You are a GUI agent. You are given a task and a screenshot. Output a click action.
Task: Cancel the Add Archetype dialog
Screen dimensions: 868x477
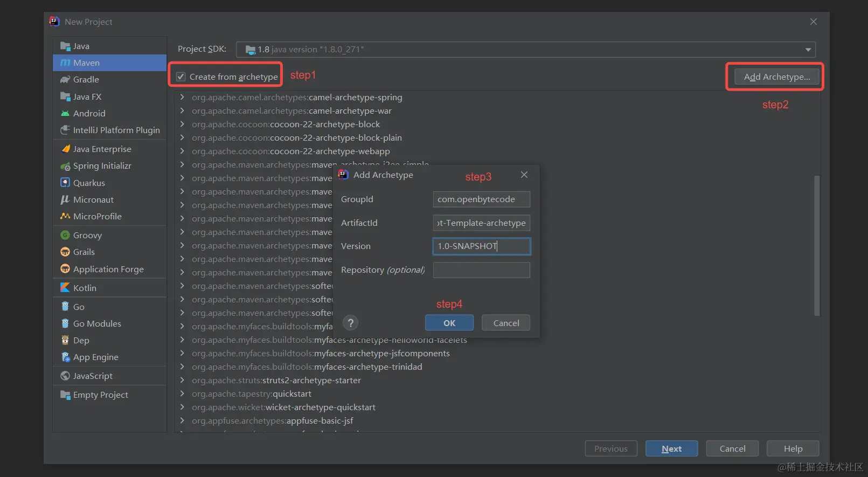(x=506, y=323)
